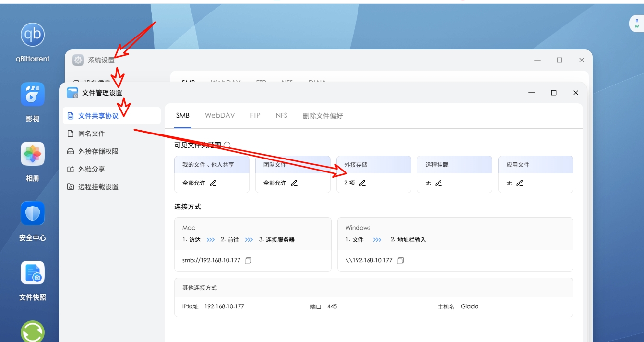Switch to the 删除文件偏好 tab
The height and width of the screenshot is (342, 644).
coord(323,115)
